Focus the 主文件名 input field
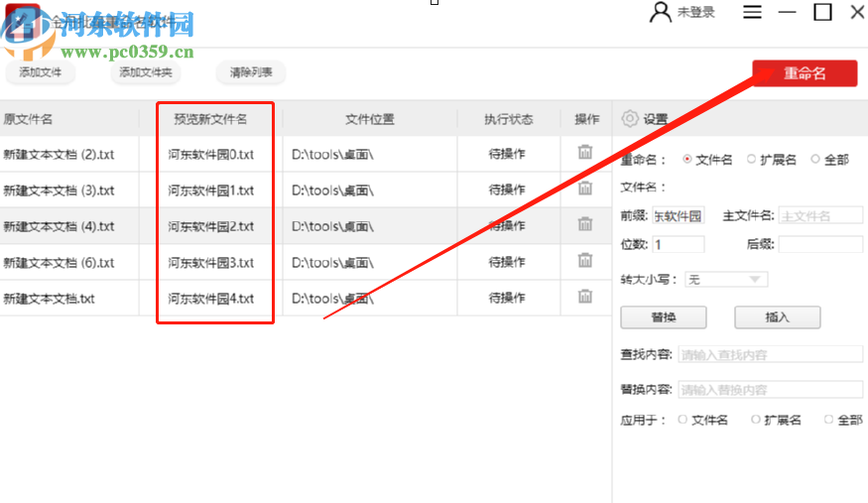This screenshot has height=503, width=868. [x=820, y=216]
